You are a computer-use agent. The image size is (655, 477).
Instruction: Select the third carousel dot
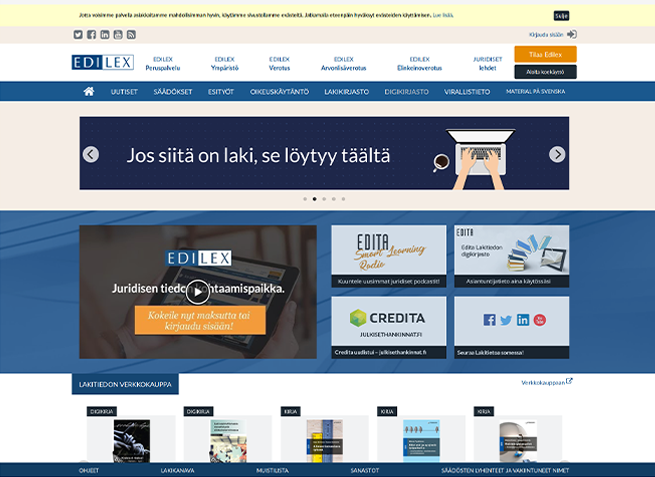point(324,199)
